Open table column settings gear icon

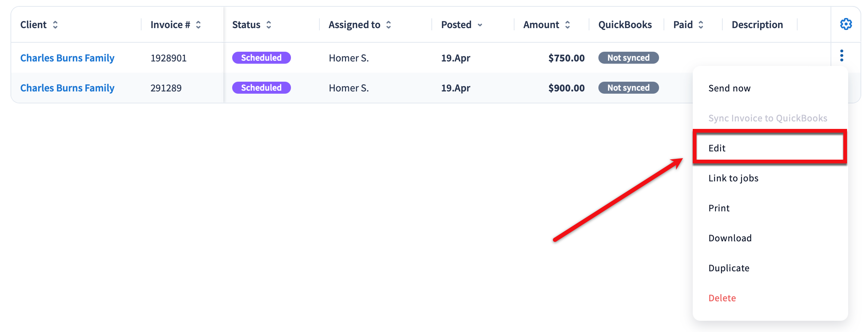pos(846,24)
